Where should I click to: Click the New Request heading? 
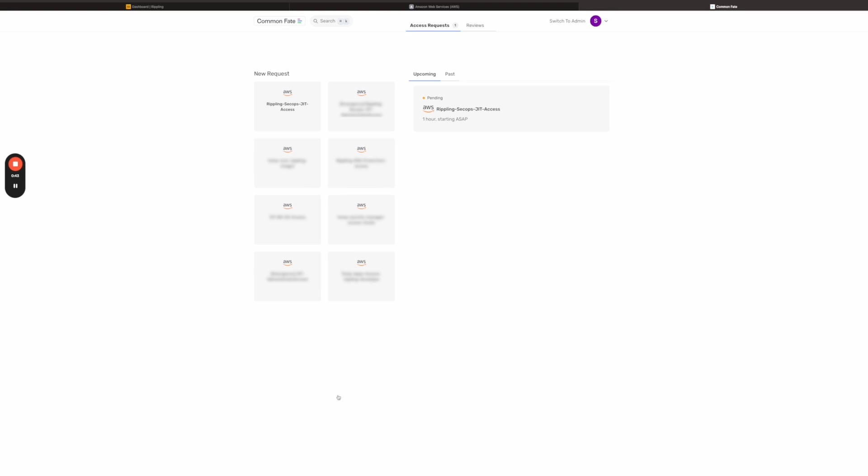[x=271, y=74]
